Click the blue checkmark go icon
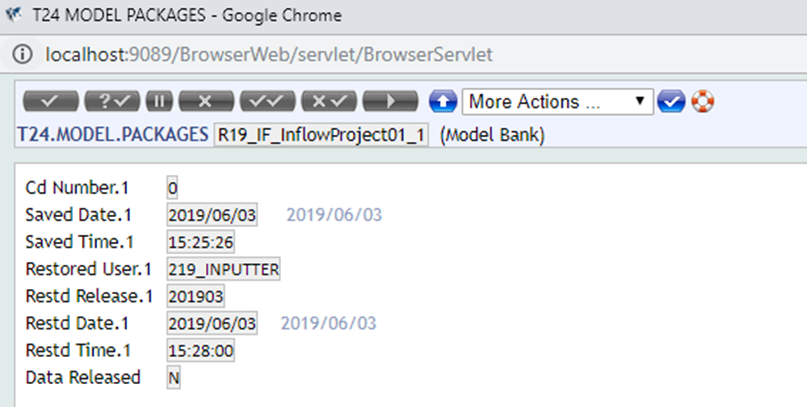 [x=669, y=102]
